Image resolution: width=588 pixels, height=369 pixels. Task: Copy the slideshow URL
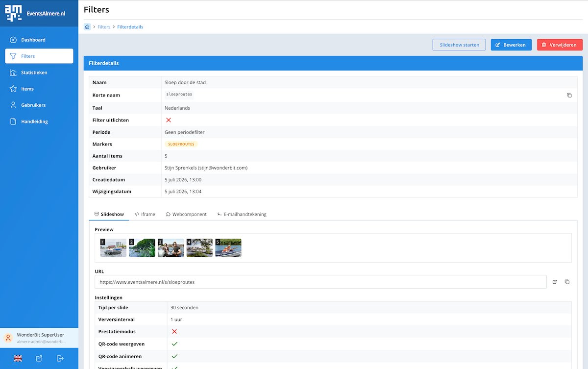click(x=567, y=282)
